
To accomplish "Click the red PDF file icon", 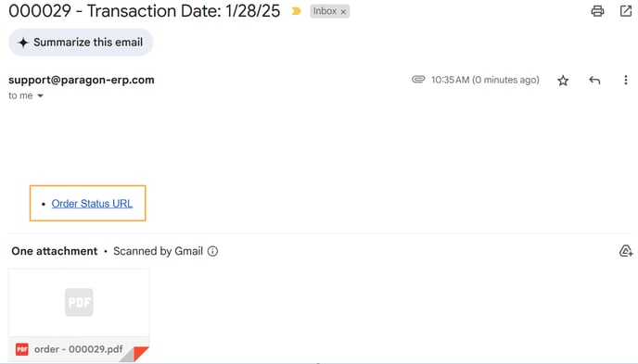I will coord(22,349).
